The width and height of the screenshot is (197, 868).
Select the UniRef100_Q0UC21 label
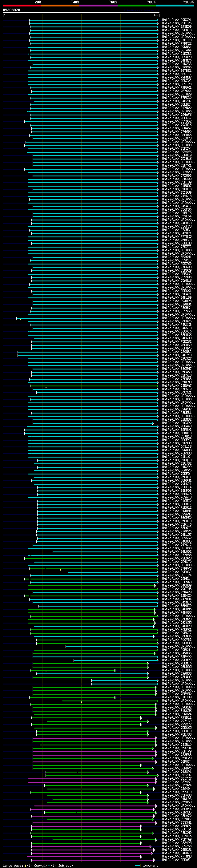[176, 484]
